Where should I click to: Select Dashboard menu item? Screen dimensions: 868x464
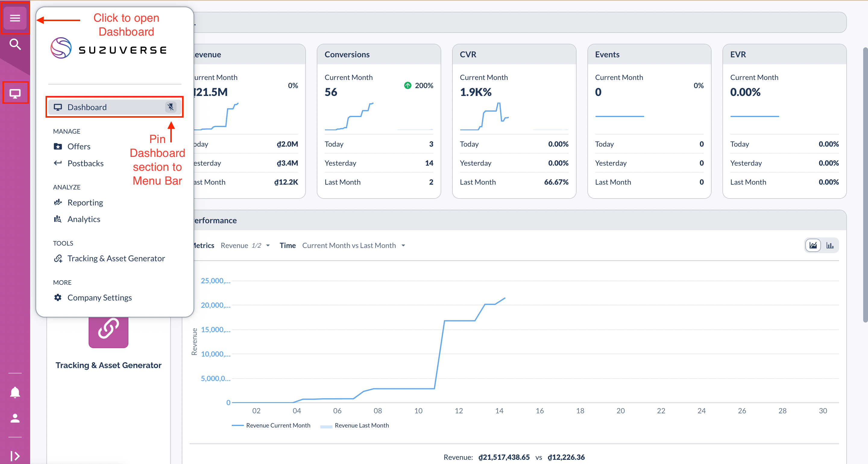pos(87,107)
